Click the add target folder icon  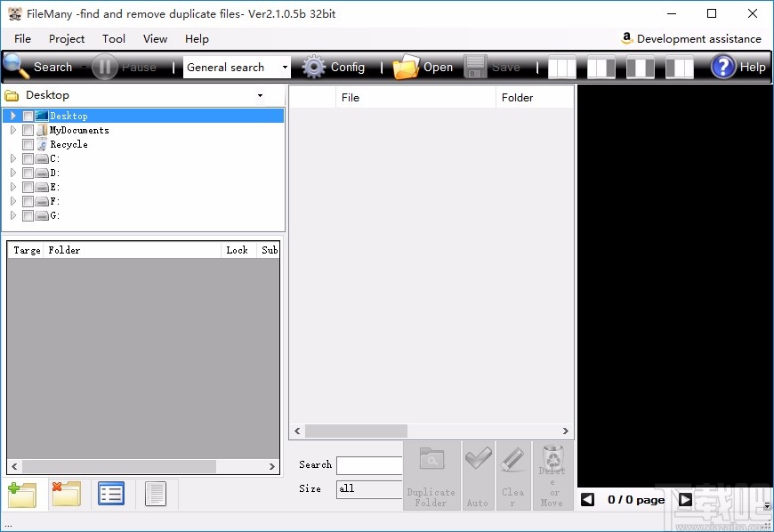22,494
